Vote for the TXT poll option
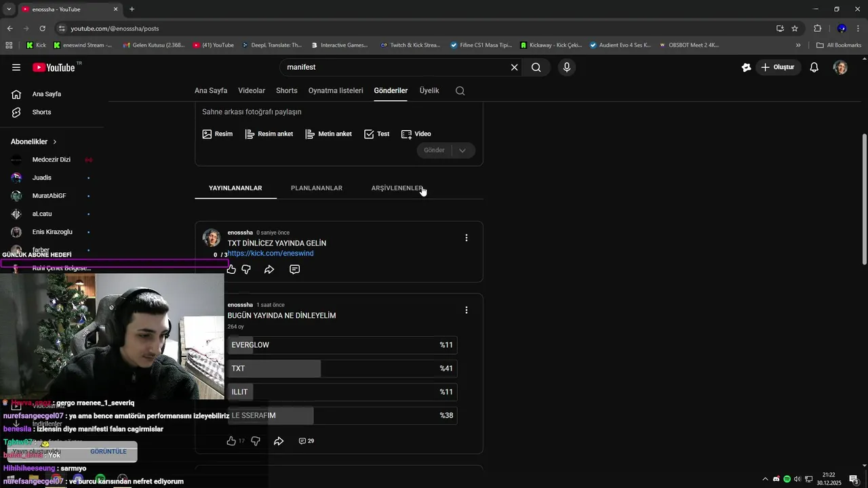868x488 pixels. [x=342, y=369]
